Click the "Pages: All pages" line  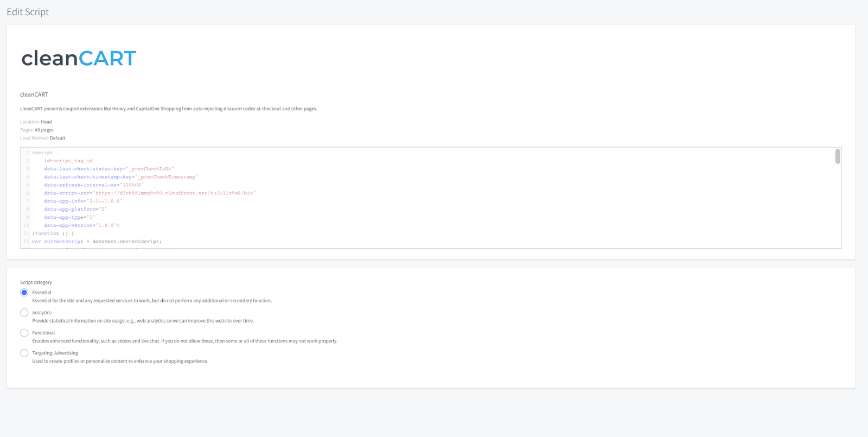(x=37, y=130)
